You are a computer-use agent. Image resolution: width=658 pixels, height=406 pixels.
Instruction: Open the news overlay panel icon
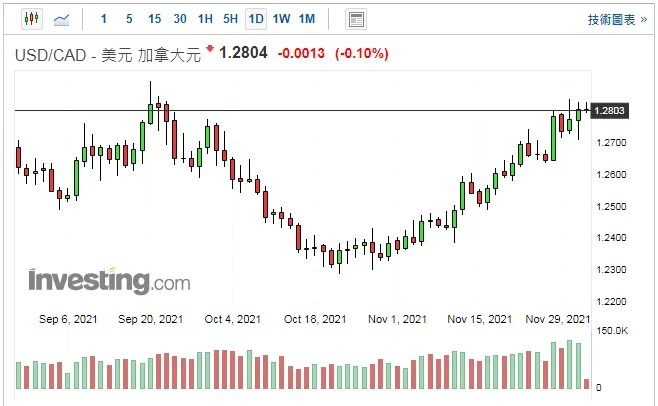tap(356, 19)
